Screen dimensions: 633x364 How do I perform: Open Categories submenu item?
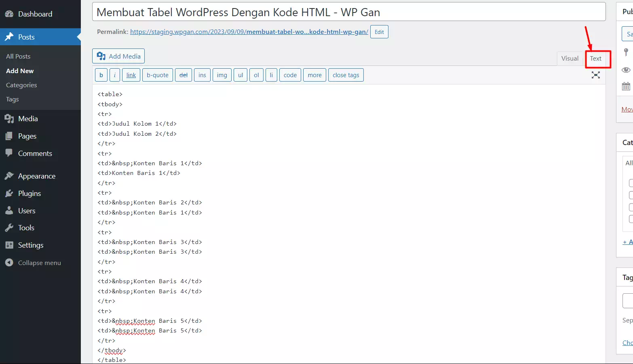click(x=21, y=85)
